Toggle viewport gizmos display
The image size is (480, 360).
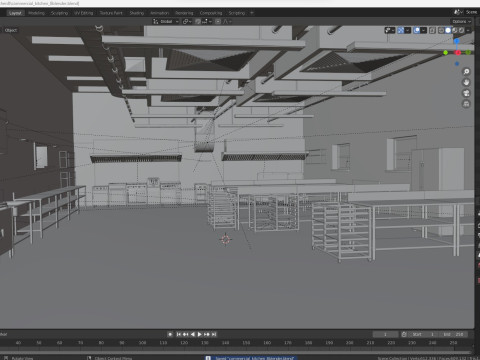401,30
